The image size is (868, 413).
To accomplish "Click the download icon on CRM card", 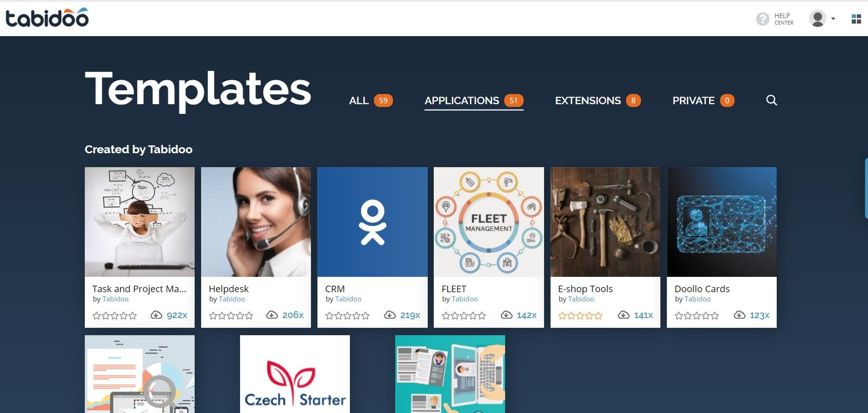I will (390, 315).
